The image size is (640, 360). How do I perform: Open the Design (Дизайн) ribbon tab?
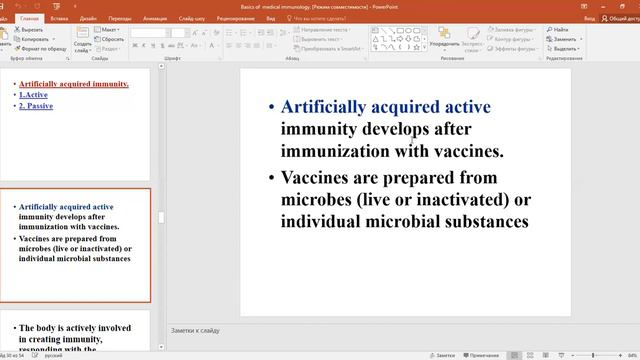click(88, 18)
